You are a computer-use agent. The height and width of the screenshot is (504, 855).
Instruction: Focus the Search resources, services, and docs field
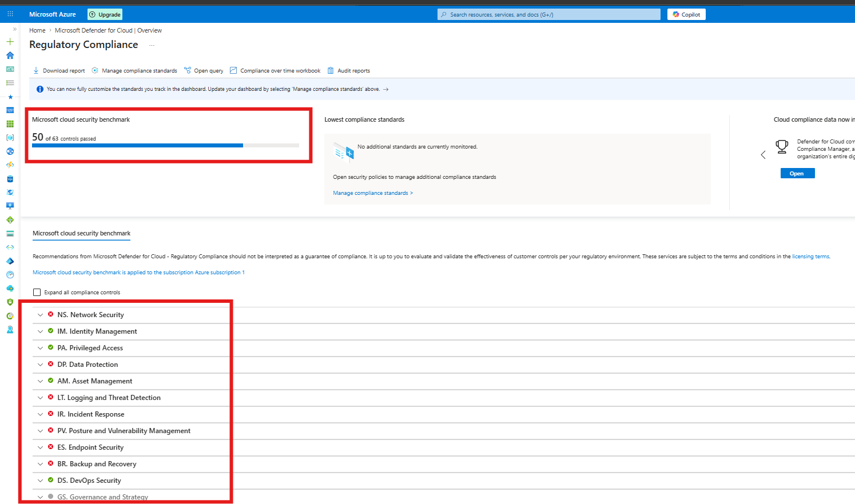pyautogui.click(x=549, y=14)
